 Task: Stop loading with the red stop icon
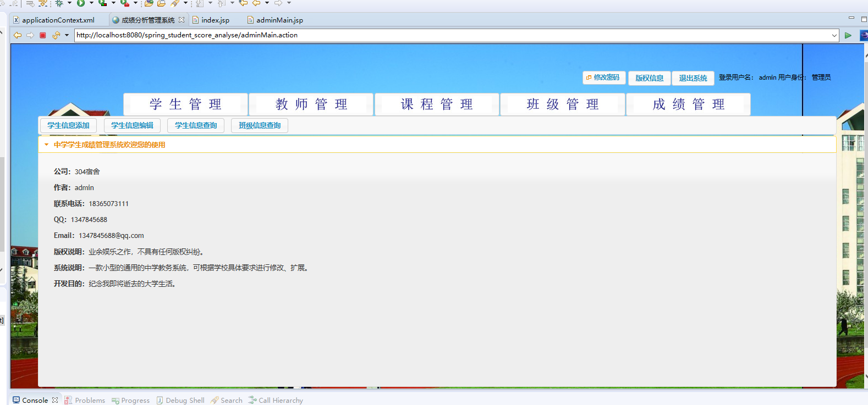click(x=43, y=35)
